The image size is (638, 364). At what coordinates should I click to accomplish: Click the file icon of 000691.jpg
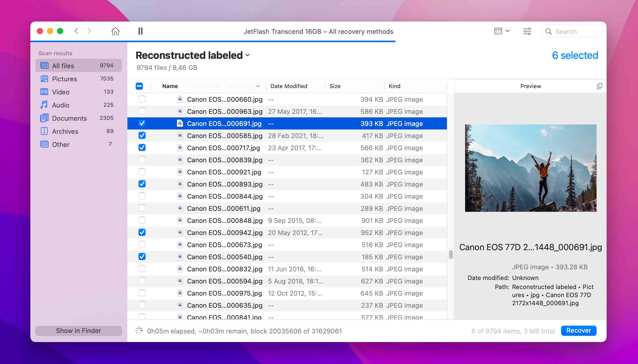click(x=180, y=123)
